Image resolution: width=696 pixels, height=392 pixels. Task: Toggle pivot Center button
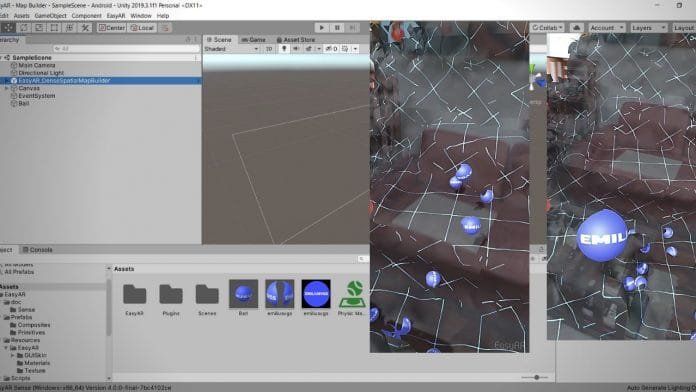tap(112, 28)
